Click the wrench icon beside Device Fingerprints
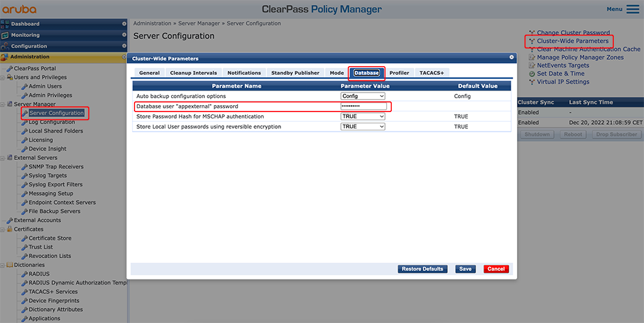Image resolution: width=644 pixels, height=323 pixels. tap(25, 301)
